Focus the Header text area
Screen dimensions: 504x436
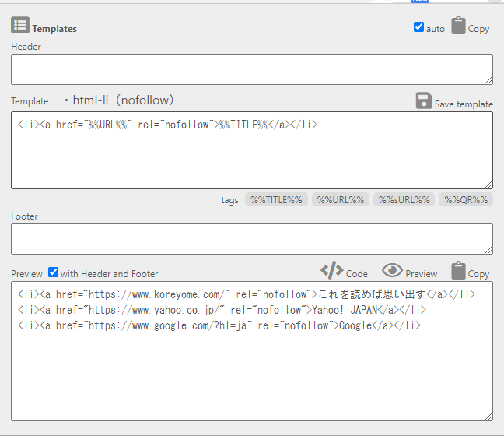point(252,69)
